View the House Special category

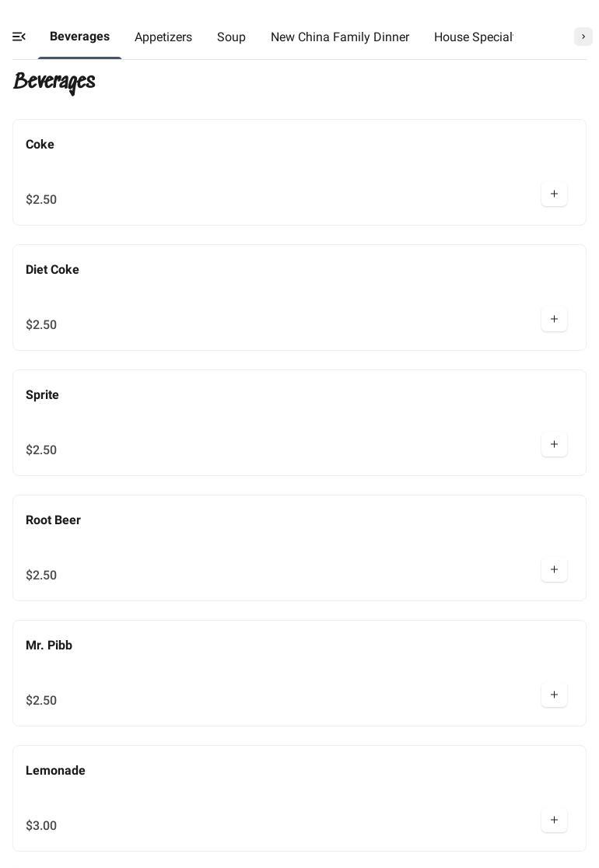473,37
